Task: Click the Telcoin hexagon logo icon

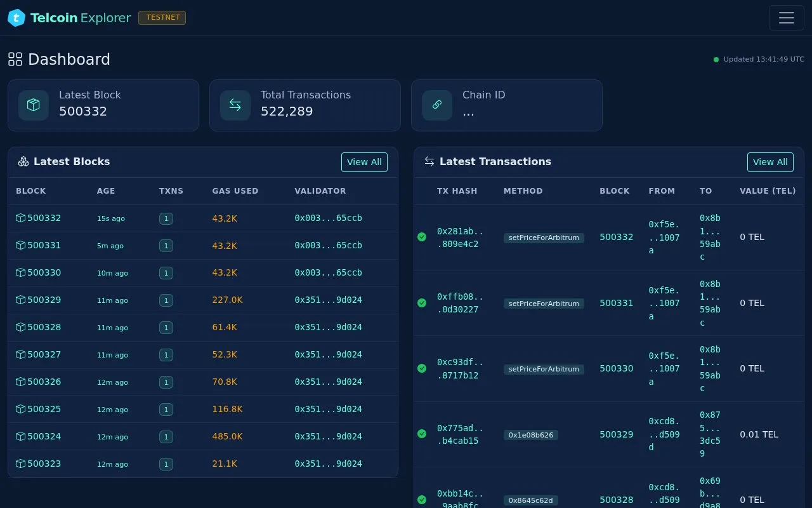Action: tap(16, 18)
